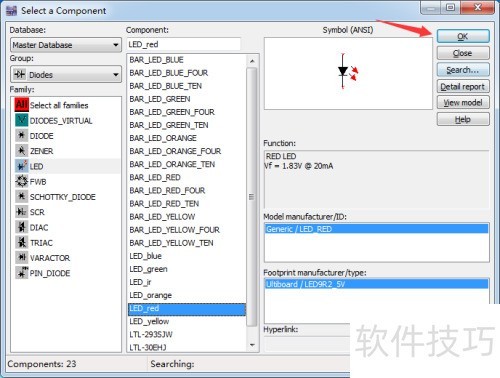500x378 pixels.
Task: Select BAR_LED_GREEN_TEN component
Action: click(x=169, y=125)
